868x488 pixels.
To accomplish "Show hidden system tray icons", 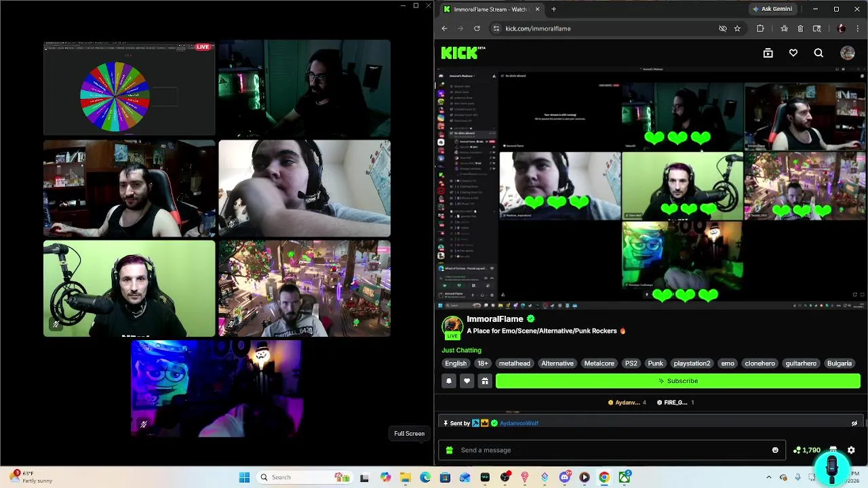I will point(770,477).
